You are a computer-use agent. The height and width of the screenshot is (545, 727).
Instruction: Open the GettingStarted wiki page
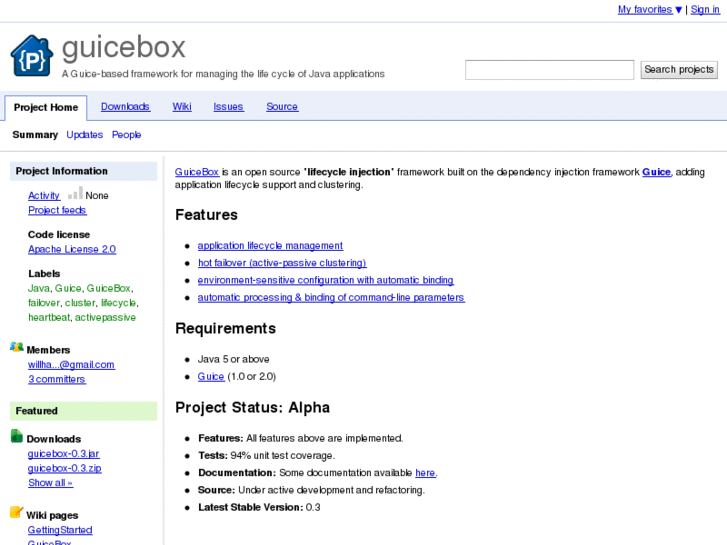pyautogui.click(x=60, y=530)
